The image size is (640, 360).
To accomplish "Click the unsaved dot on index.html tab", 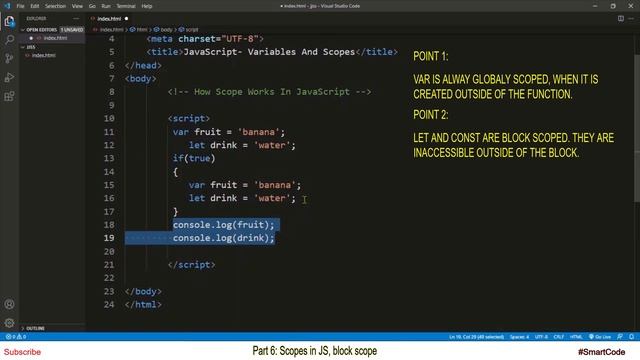I will [127, 19].
